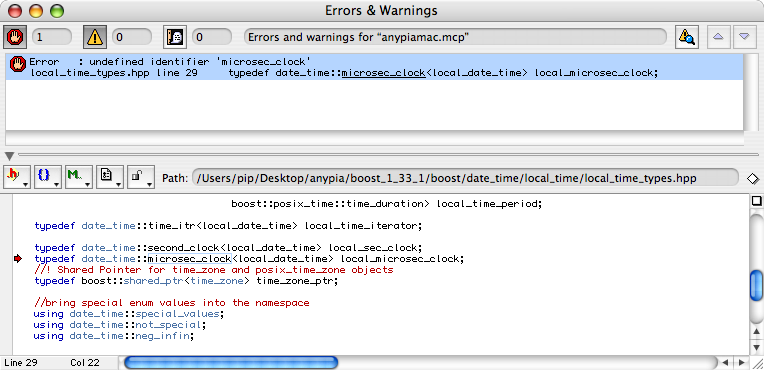The height and width of the screenshot is (370, 764).
Task: Click the horizontal scrollbar thumb
Action: pyautogui.click(x=230, y=363)
